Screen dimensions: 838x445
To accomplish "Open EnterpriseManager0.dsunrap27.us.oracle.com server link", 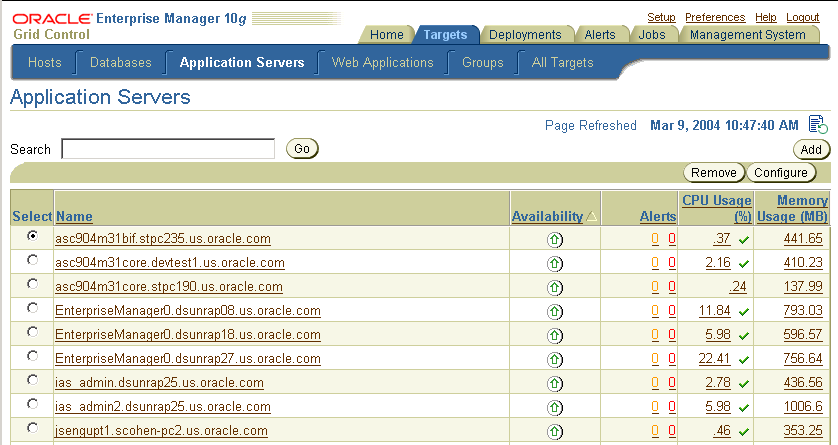I will pyautogui.click(x=188, y=359).
